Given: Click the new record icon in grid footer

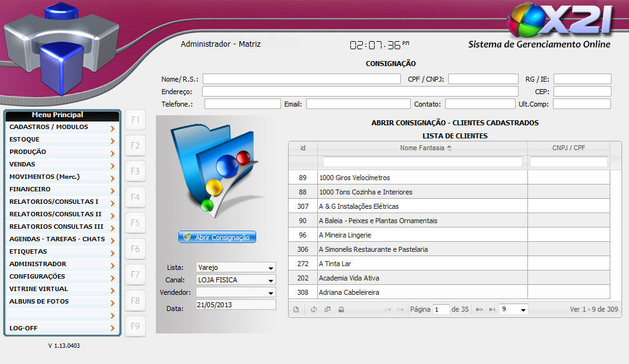Looking at the screenshot, I should pos(296,309).
